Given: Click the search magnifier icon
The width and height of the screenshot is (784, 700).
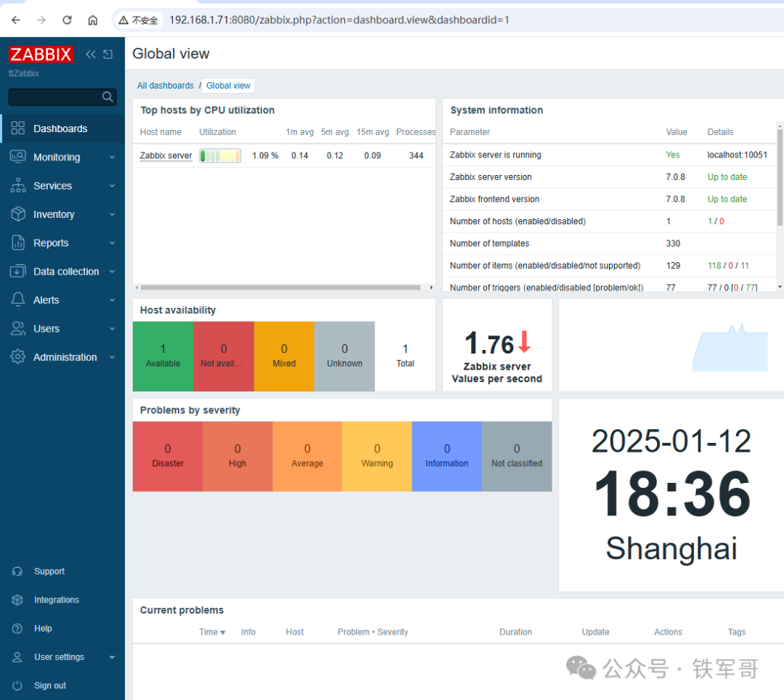Looking at the screenshot, I should tap(107, 97).
